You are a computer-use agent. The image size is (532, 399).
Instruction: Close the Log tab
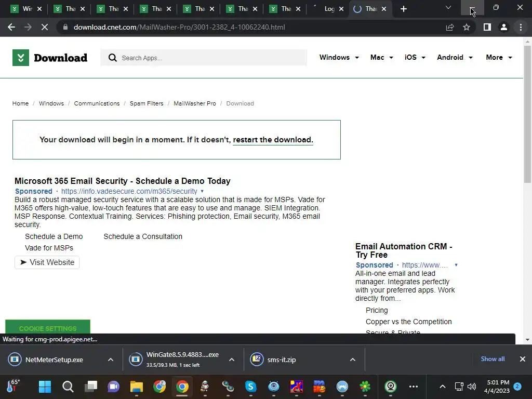pyautogui.click(x=341, y=9)
